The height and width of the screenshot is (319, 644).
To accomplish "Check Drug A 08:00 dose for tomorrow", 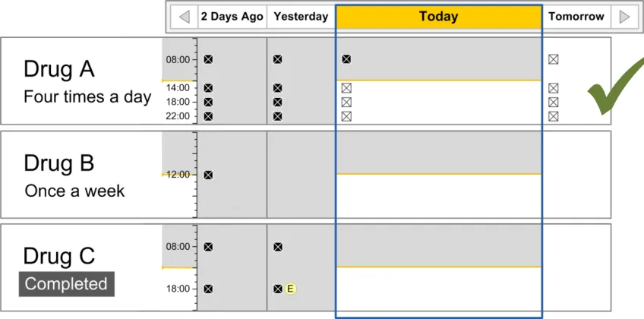I will (x=554, y=58).
